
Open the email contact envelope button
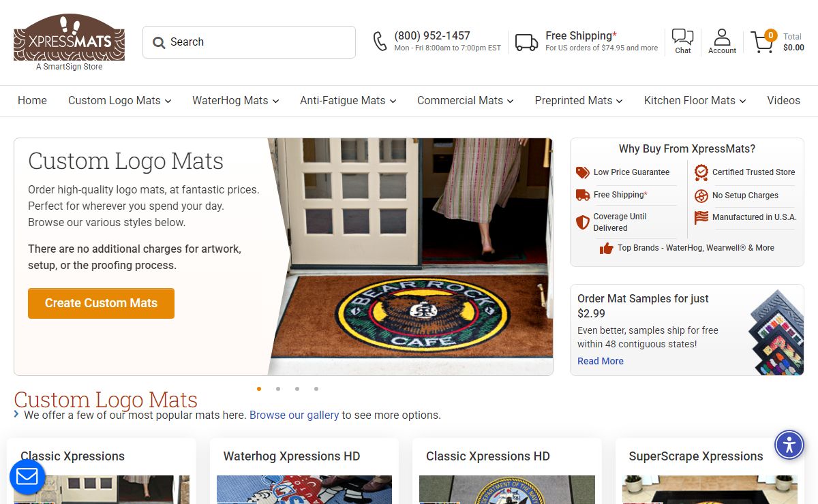(27, 477)
